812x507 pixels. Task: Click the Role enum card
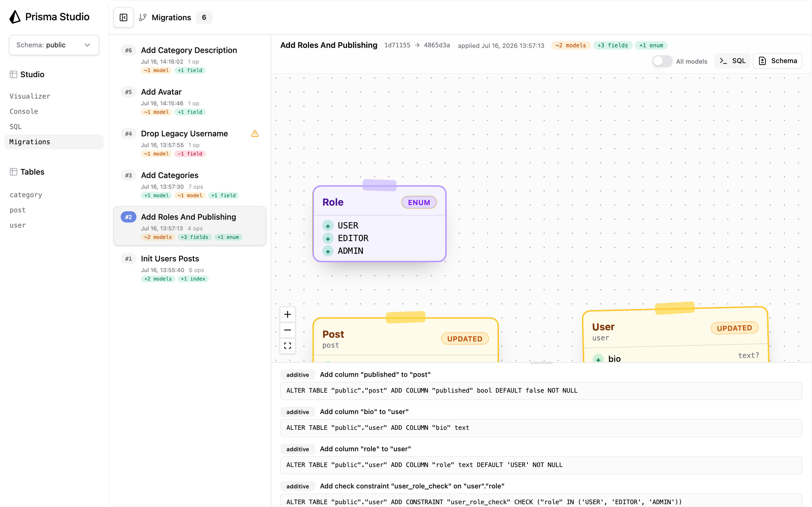379,224
